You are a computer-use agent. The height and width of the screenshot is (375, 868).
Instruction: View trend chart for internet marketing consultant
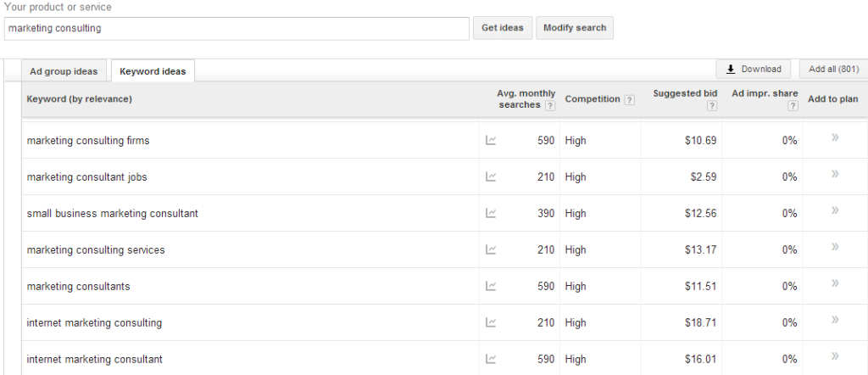[x=491, y=360]
